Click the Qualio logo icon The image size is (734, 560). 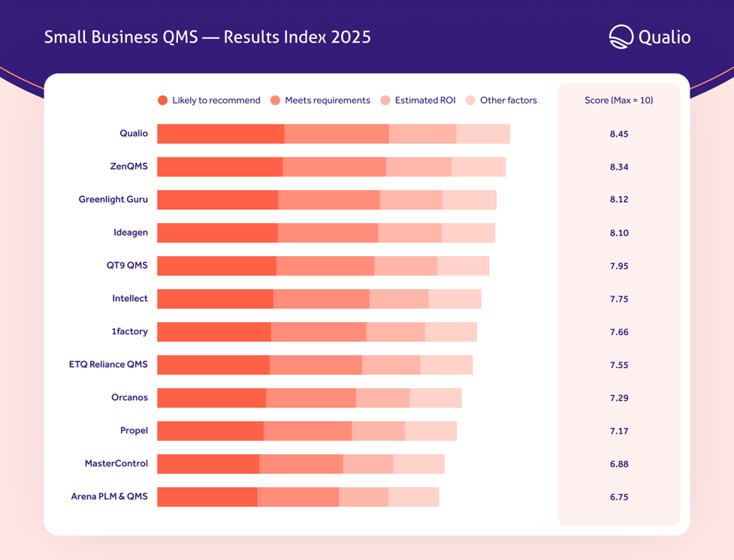[621, 37]
